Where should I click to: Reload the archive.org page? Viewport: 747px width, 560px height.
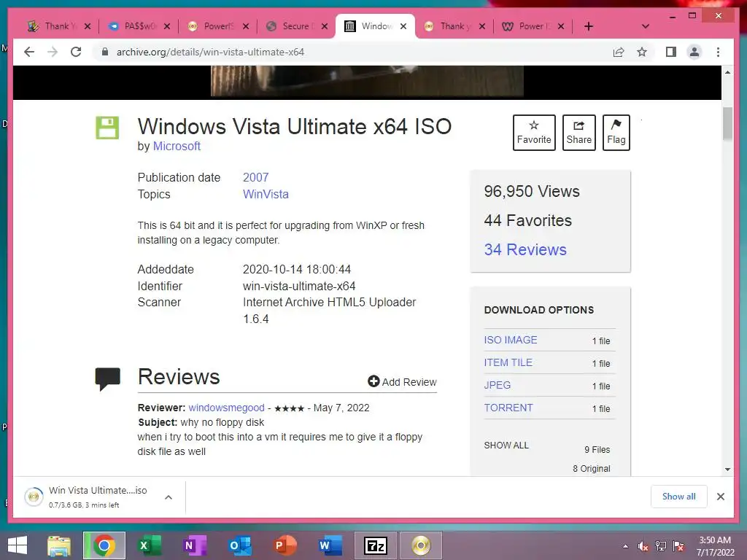tap(76, 52)
